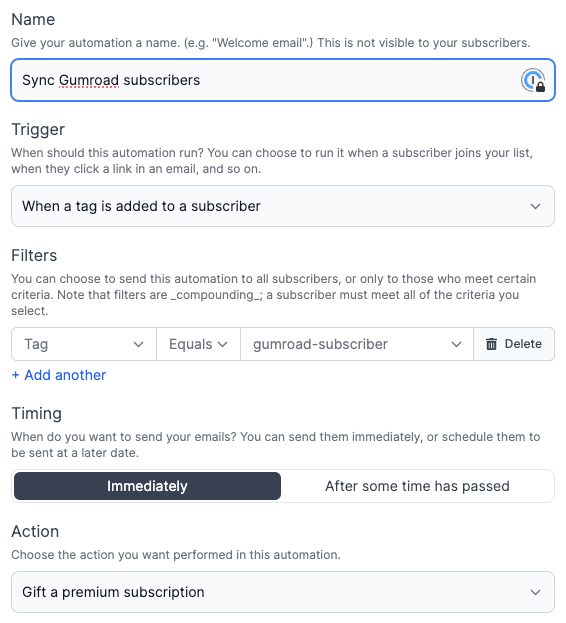Click the chevron arrow of the Trigger selector
Viewport: 566px width, 623px height.
click(535, 207)
